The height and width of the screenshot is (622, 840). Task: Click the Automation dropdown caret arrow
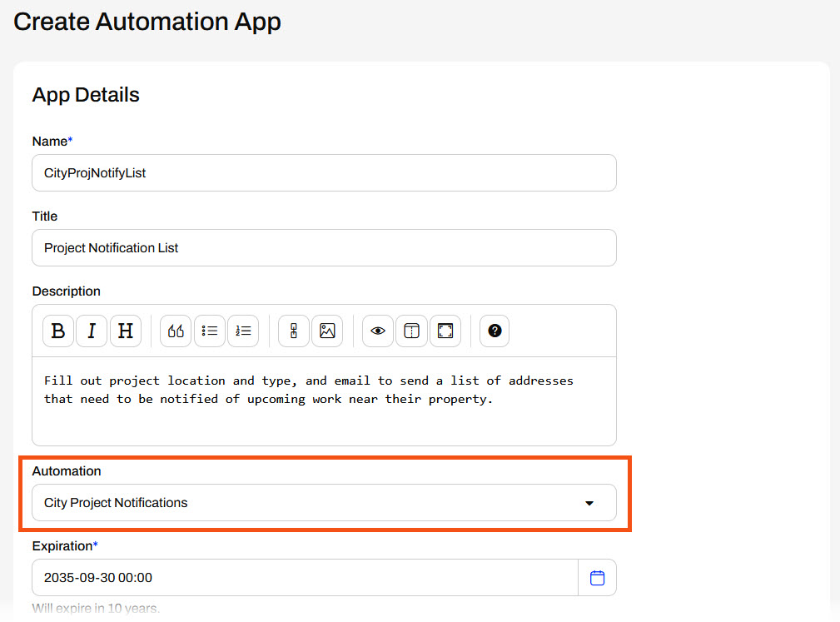589,504
